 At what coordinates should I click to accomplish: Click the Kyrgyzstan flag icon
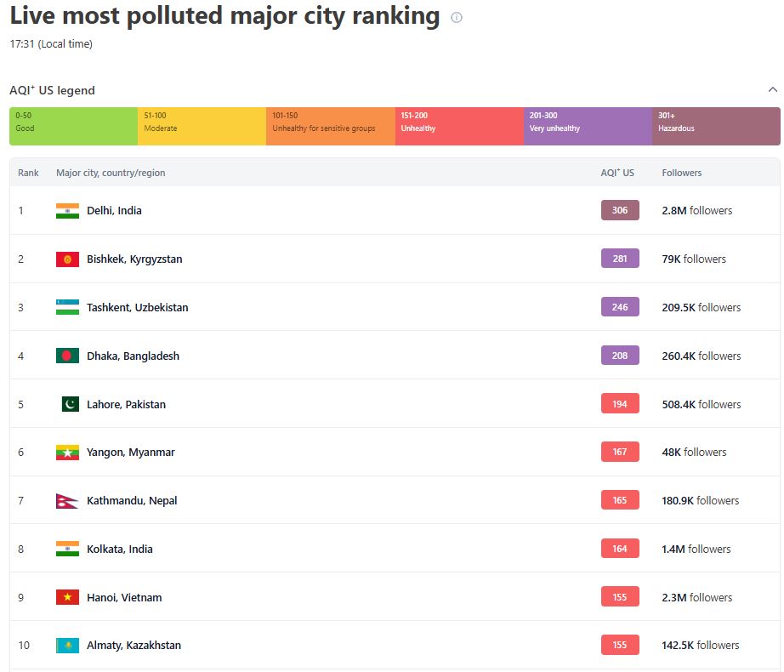click(67, 259)
